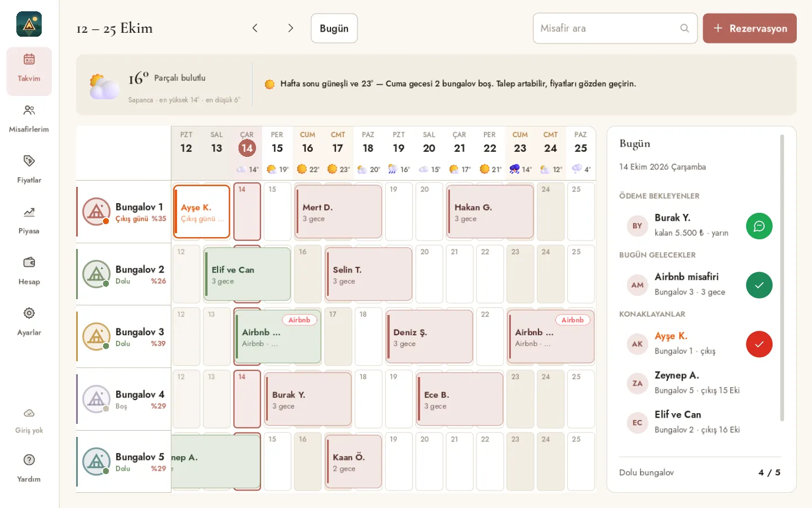Open the Misafirlerim guests page
Screen dimensions: 812x508
point(29,119)
